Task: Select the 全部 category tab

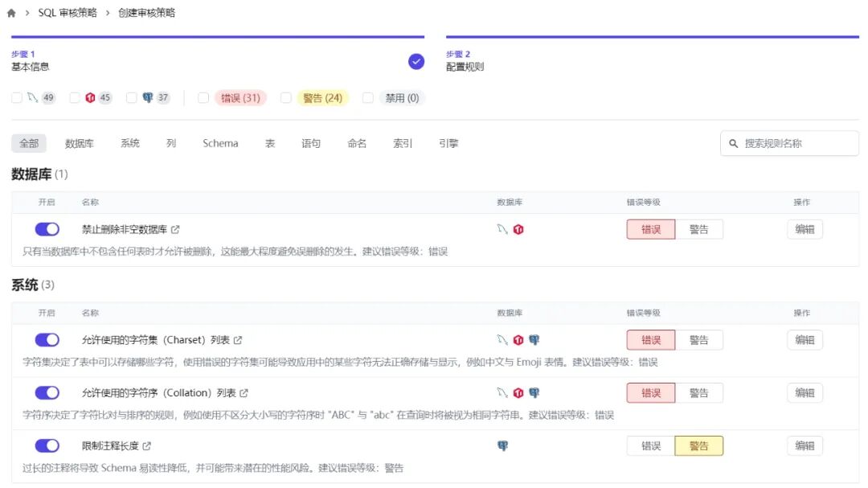Action: pos(29,143)
